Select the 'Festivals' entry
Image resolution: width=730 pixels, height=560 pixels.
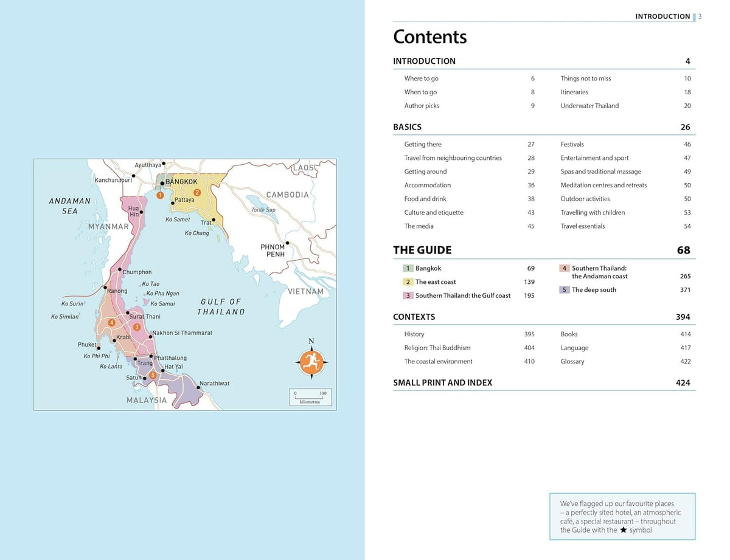coord(572,145)
